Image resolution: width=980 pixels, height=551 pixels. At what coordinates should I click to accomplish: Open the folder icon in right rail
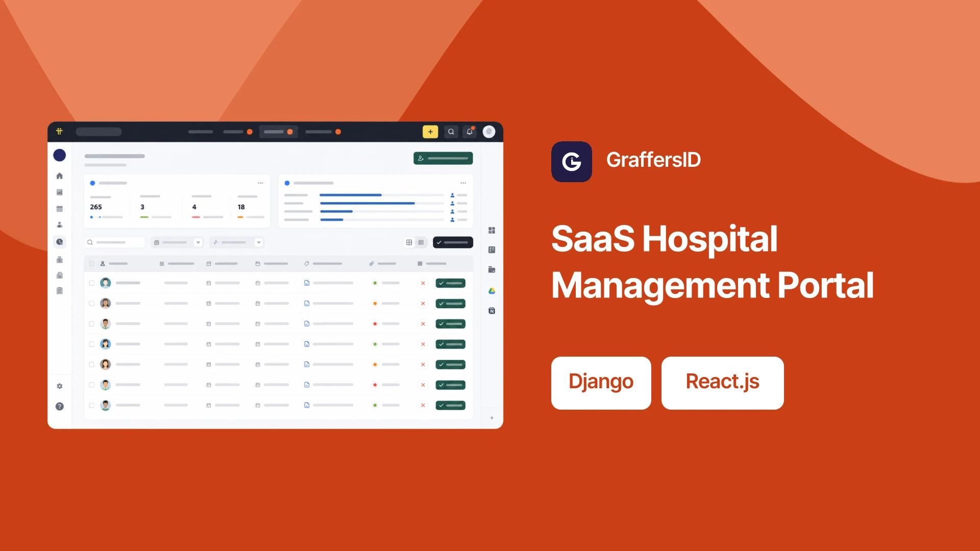tap(492, 270)
